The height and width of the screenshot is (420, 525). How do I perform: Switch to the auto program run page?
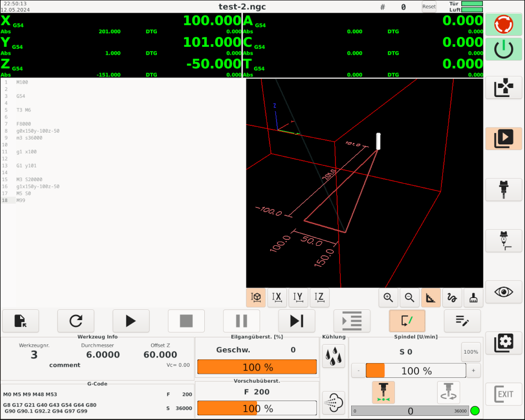tap(503, 138)
